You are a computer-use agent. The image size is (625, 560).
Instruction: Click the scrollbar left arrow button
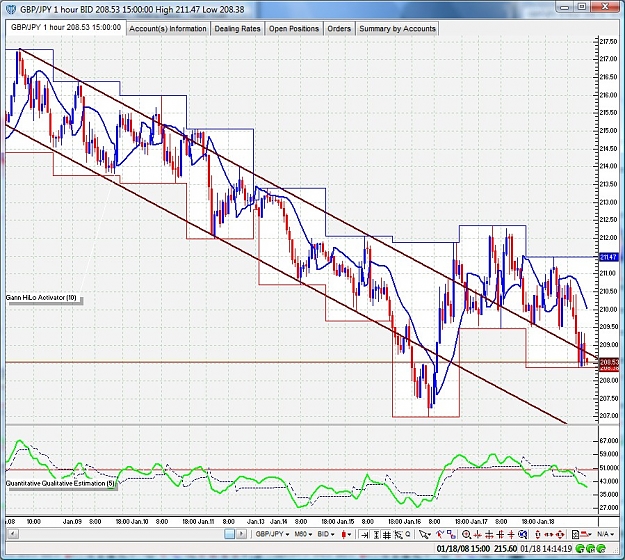[13, 534]
